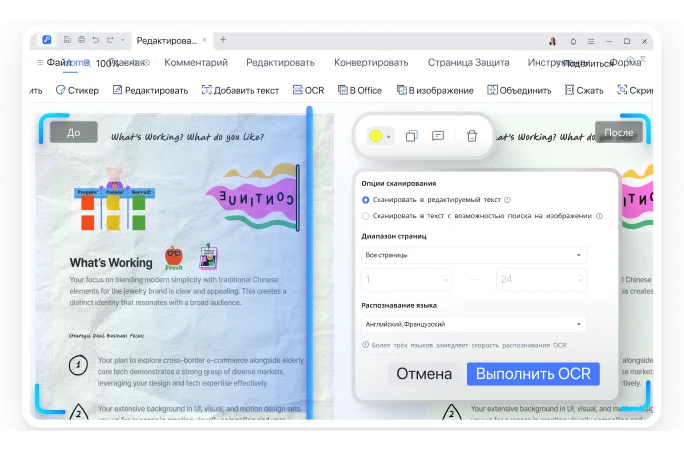Convert with the В изображение tool
Image resolution: width=684 pixels, height=456 pixels.
tap(435, 90)
